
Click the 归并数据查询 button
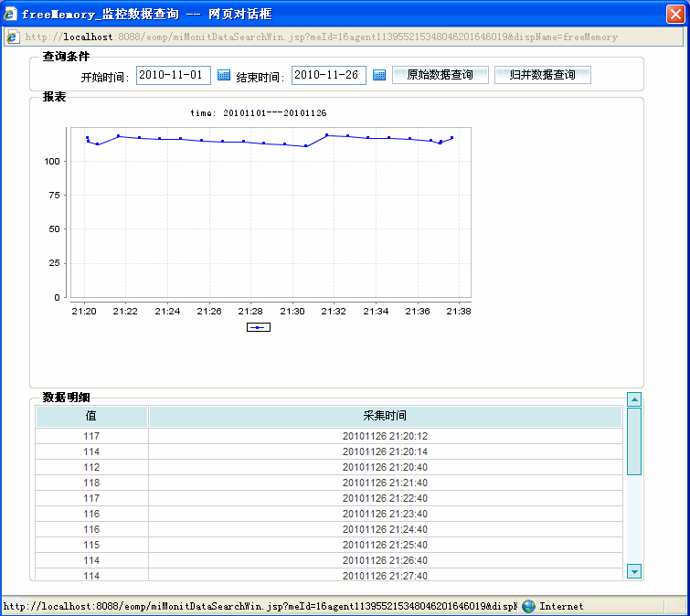point(543,75)
